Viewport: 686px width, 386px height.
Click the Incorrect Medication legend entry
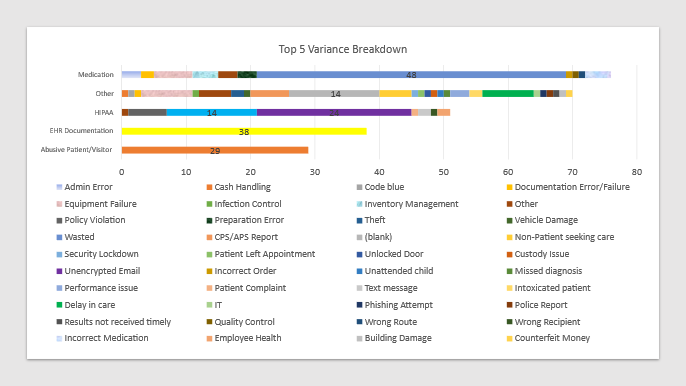102,338
